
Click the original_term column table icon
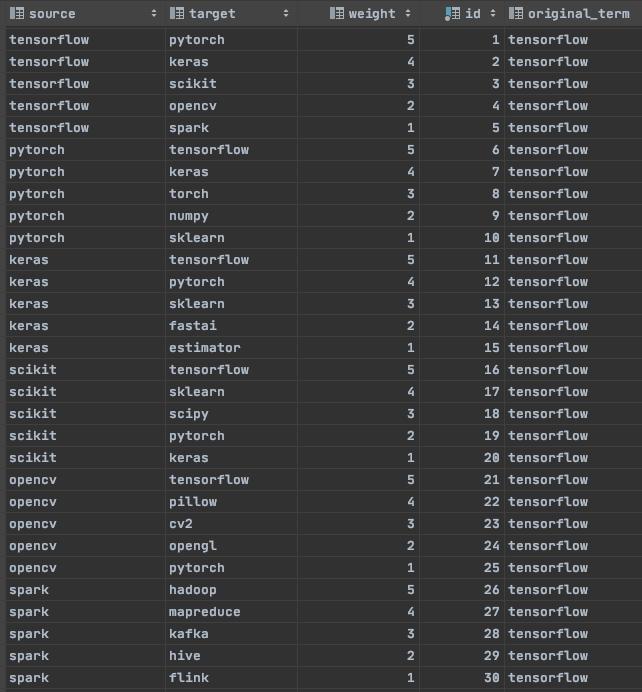(516, 14)
